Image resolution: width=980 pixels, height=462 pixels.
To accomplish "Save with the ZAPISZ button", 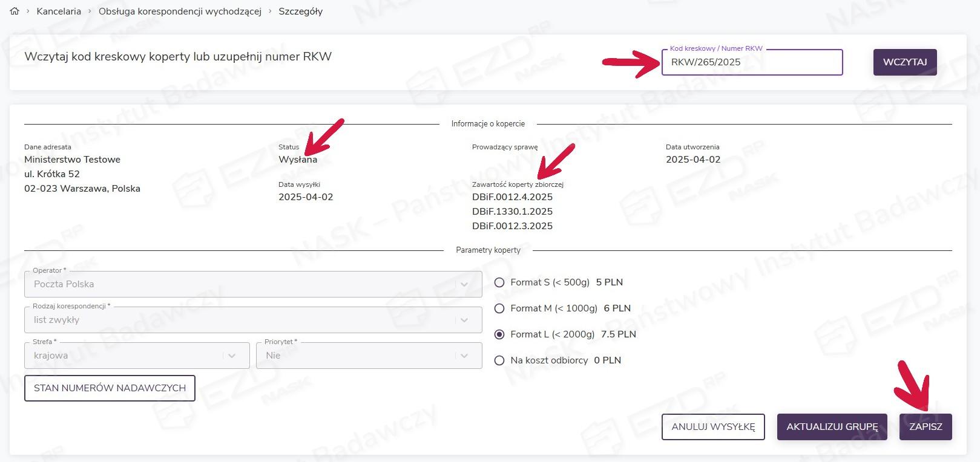I will click(x=925, y=427).
